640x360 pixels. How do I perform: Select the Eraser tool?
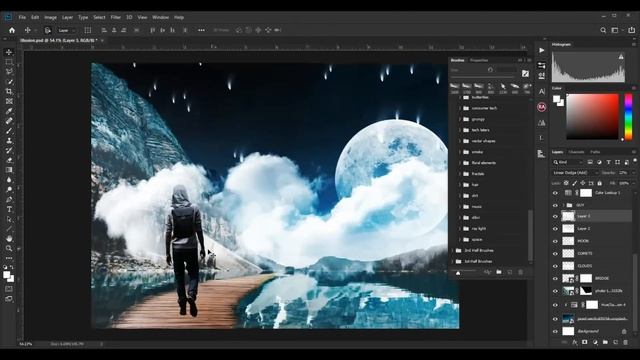pyautogui.click(x=9, y=160)
